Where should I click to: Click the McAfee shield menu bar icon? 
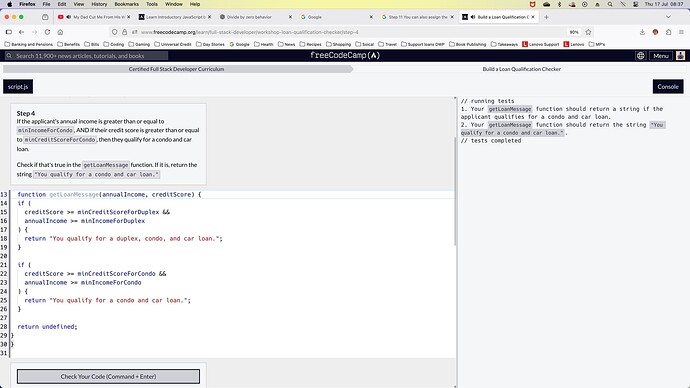click(532, 4)
